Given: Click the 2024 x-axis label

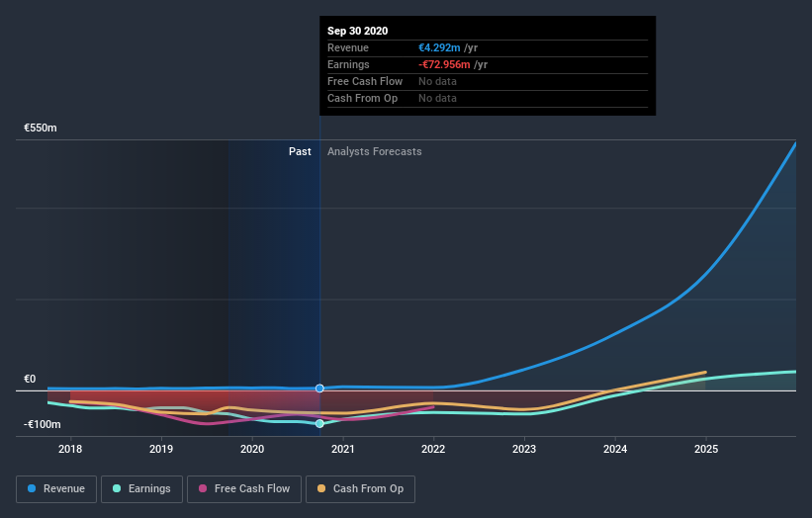Looking at the screenshot, I should (615, 449).
